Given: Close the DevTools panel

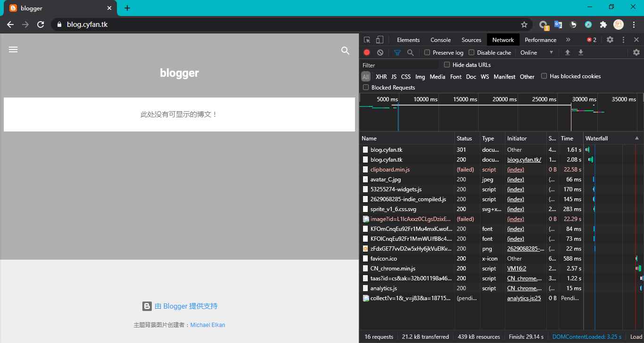Looking at the screenshot, I should (x=636, y=40).
